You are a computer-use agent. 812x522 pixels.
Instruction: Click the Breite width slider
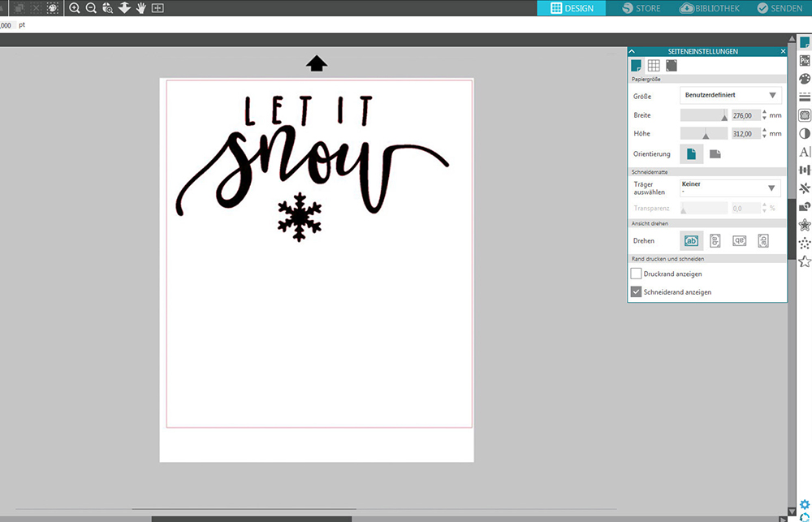point(703,115)
